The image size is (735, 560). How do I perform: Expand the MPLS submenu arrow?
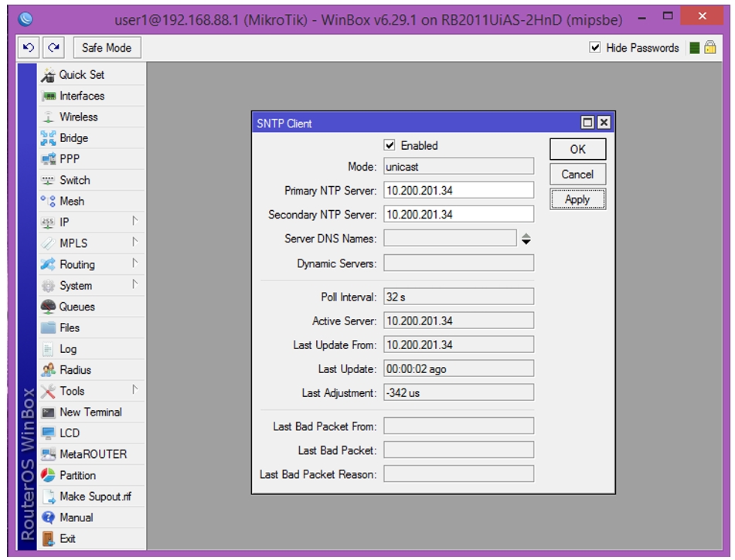tap(135, 243)
